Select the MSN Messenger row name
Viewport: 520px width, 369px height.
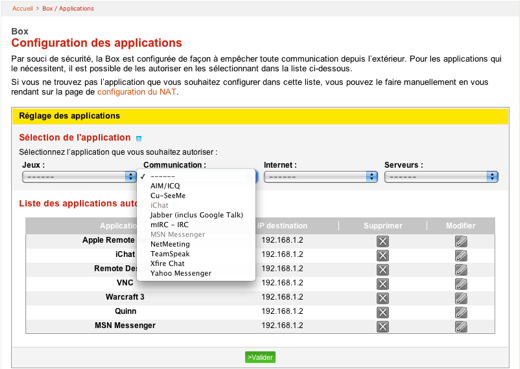pyautogui.click(x=125, y=325)
